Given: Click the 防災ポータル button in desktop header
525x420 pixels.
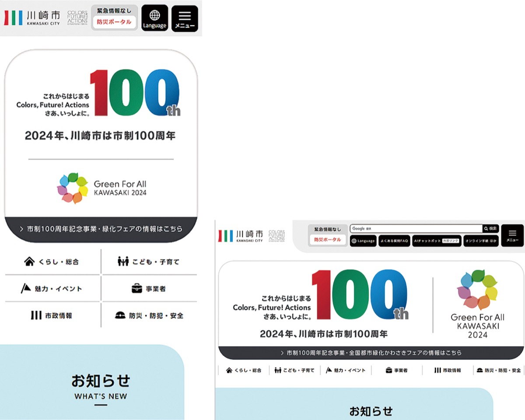Looking at the screenshot, I should (327, 240).
